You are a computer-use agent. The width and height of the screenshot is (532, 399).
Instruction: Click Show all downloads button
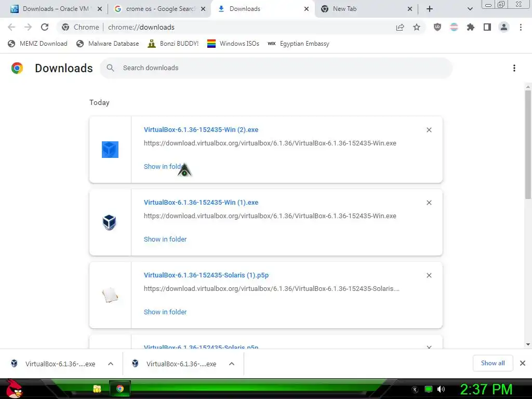[x=493, y=363]
